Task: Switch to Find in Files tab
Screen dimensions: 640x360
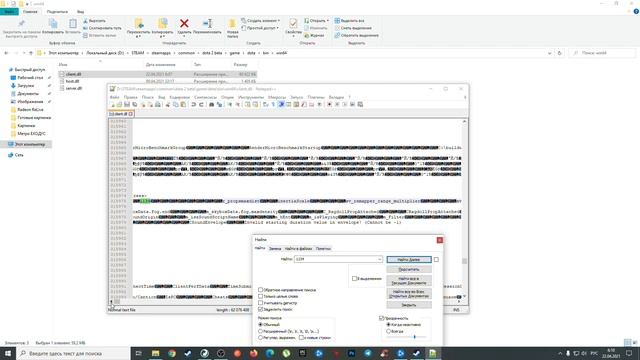Action: pyautogui.click(x=298, y=248)
